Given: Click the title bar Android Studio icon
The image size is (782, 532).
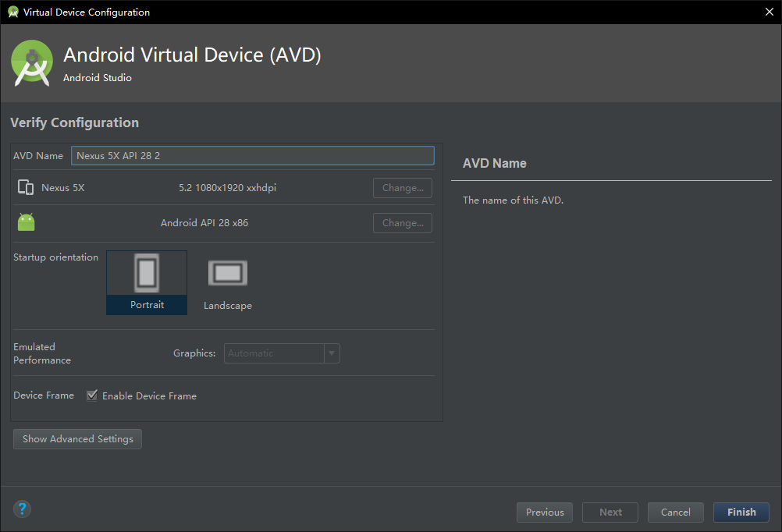Looking at the screenshot, I should (x=13, y=12).
